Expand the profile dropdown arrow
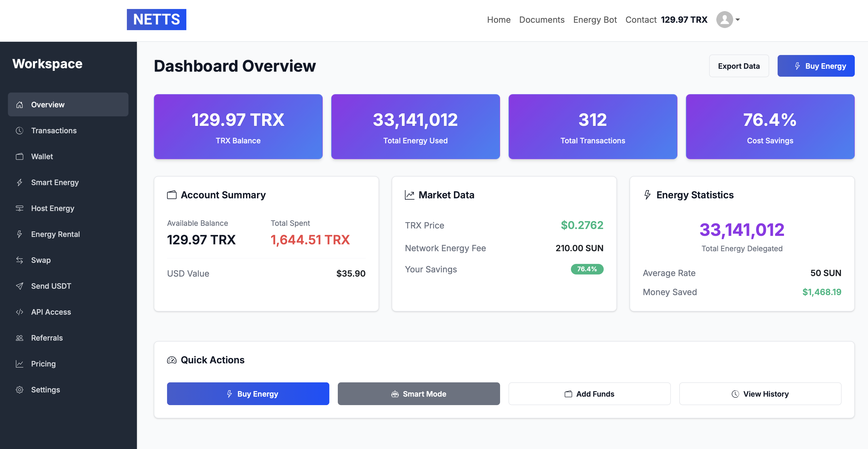The height and width of the screenshot is (449, 868). [738, 20]
